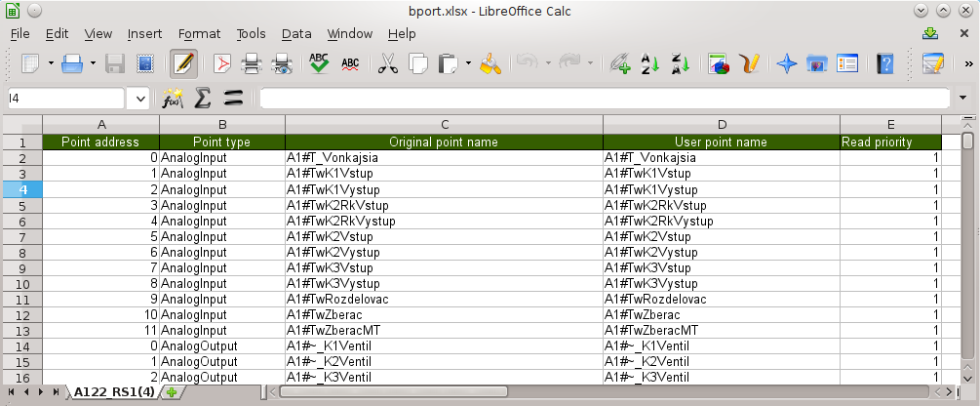Viewport: 980px width, 406px height.
Task: Open the Format menu
Action: click(x=199, y=33)
